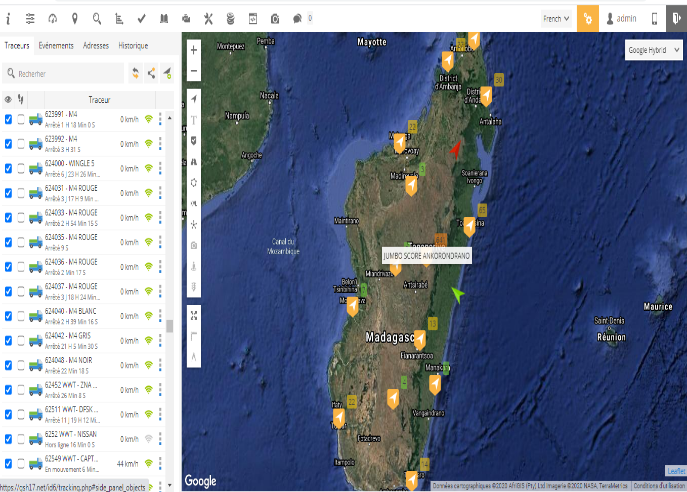Click the magnifier search icon in top toolbar
Image resolution: width=687 pixels, height=492 pixels.
(97, 18)
